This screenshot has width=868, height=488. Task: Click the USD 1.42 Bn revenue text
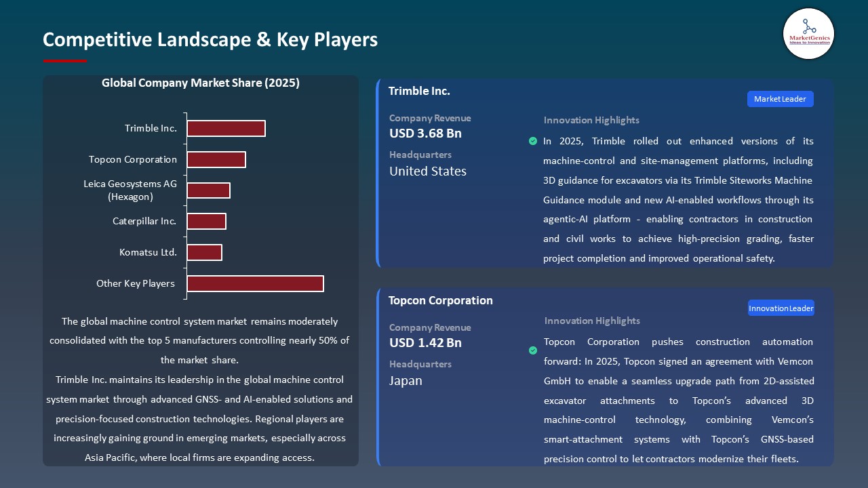[425, 343]
